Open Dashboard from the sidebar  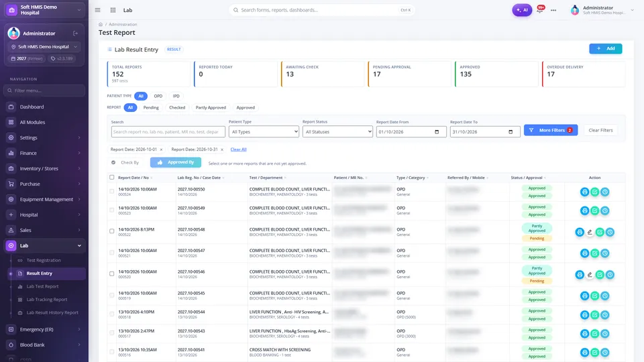tap(44, 107)
